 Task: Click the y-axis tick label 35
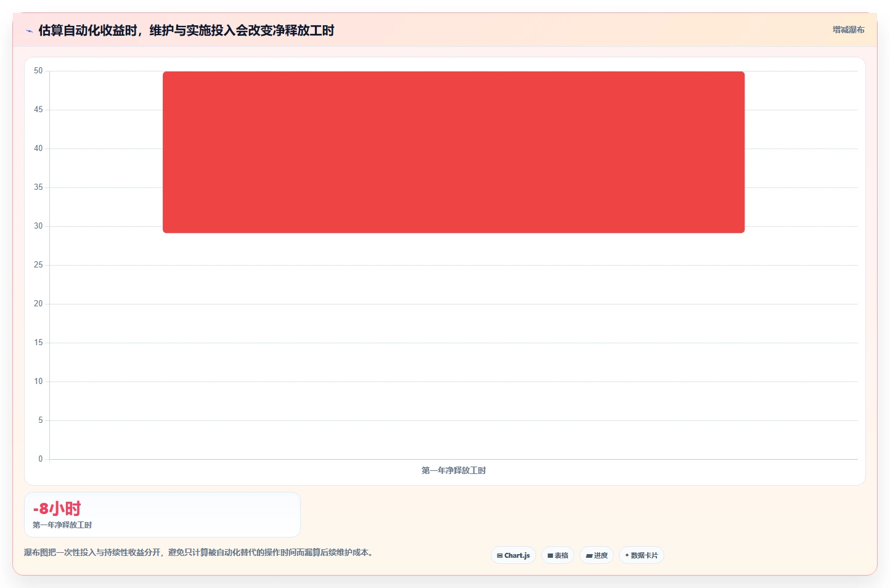tap(38, 187)
